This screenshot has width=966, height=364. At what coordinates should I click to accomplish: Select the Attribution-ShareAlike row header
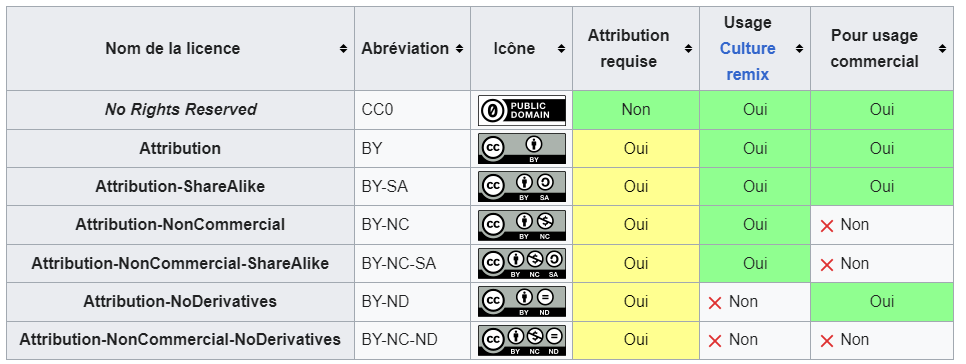tap(180, 187)
